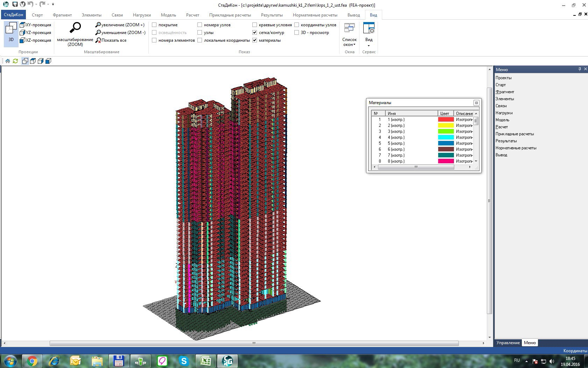Switch to XZ-проекция view
The width and height of the screenshot is (588, 368).
(35, 40)
